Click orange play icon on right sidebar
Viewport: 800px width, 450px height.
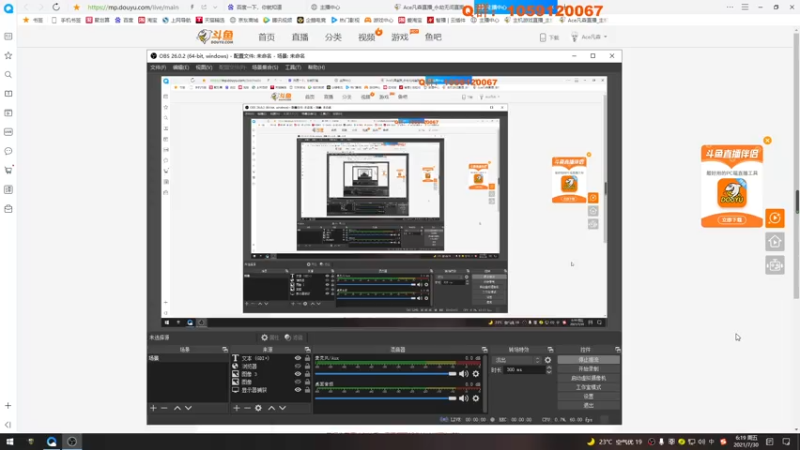pos(775,218)
